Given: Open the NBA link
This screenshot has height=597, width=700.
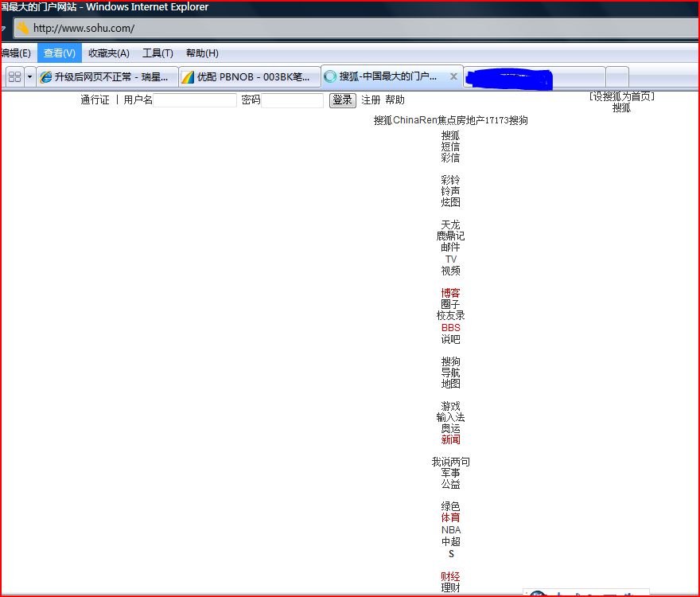Looking at the screenshot, I should pyautogui.click(x=451, y=530).
